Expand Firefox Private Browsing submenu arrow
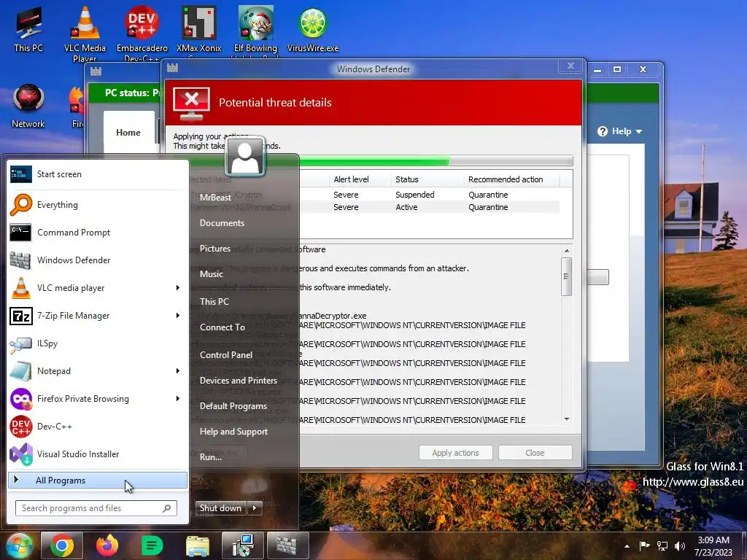747x560 pixels. click(x=178, y=399)
